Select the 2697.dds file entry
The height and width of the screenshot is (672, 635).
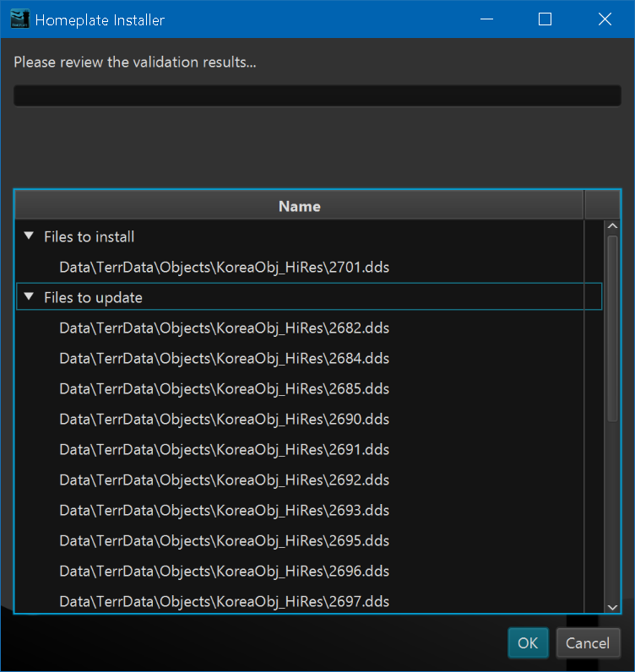pos(224,601)
